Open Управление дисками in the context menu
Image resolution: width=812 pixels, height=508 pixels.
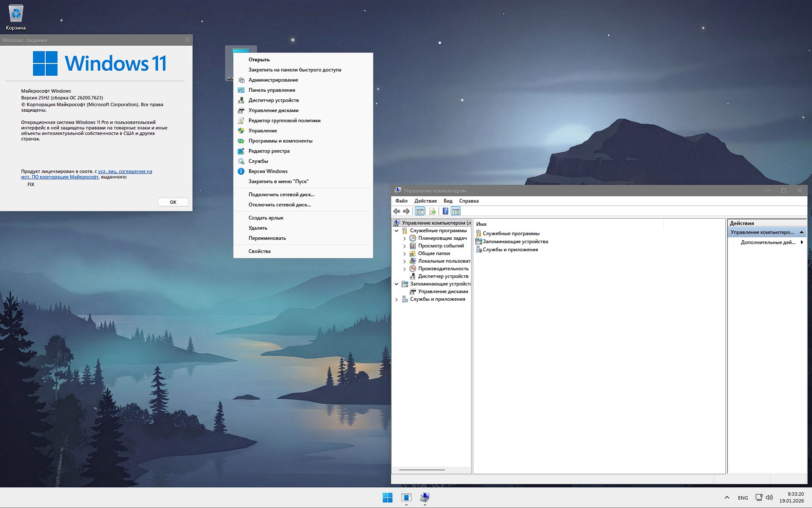coord(274,110)
